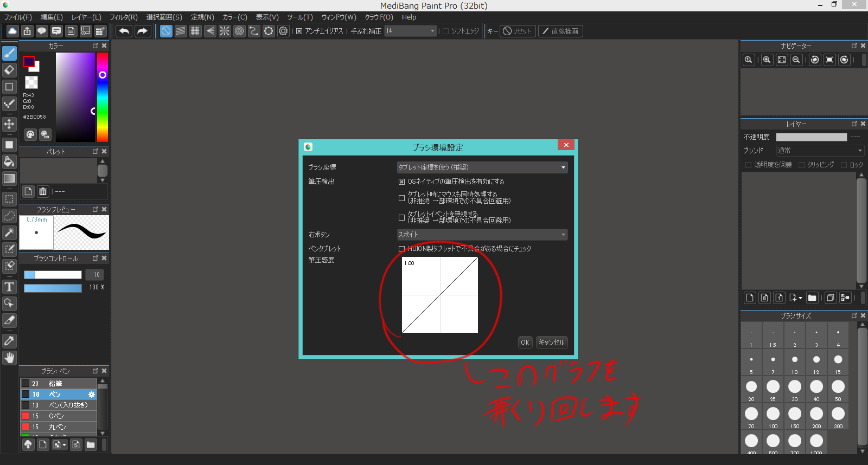Select the Bucket fill tool
The width and height of the screenshot is (868, 465).
[x=9, y=162]
